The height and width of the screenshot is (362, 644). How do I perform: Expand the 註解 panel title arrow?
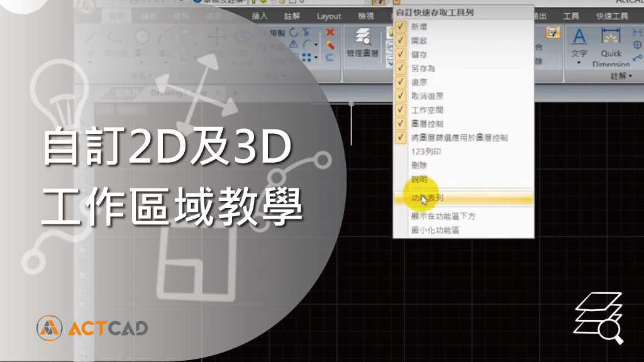click(x=630, y=76)
